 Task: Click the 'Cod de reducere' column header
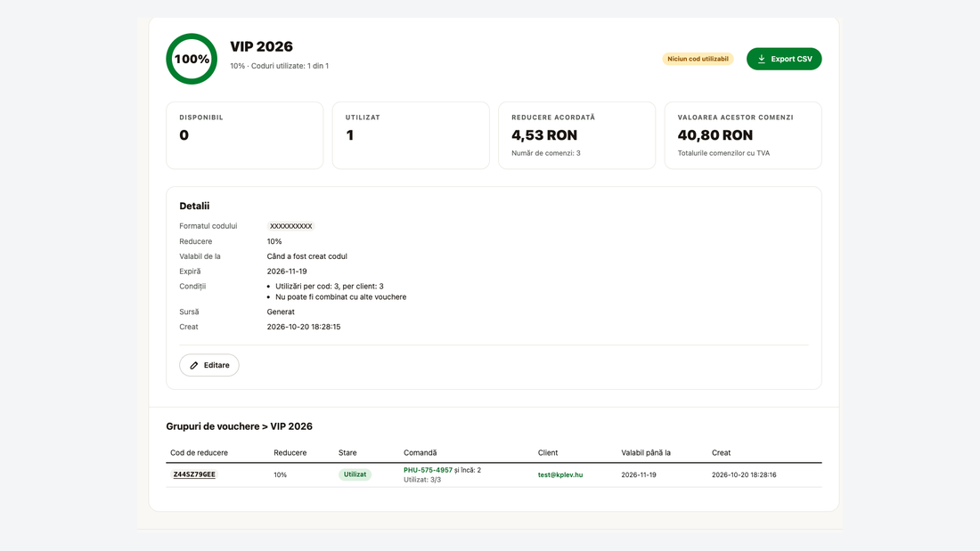pyautogui.click(x=199, y=453)
